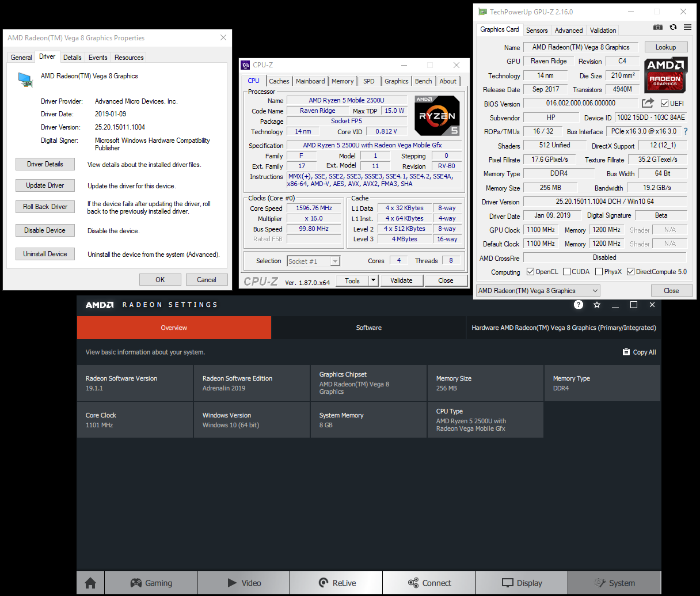The height and width of the screenshot is (596, 700).
Task: Open the Video section in Radeon Settings
Action: 244,583
